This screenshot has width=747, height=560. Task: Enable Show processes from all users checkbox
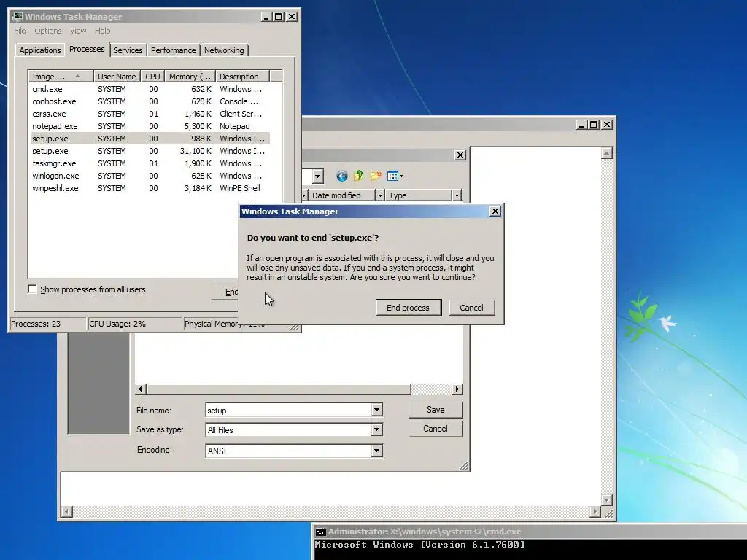32,289
